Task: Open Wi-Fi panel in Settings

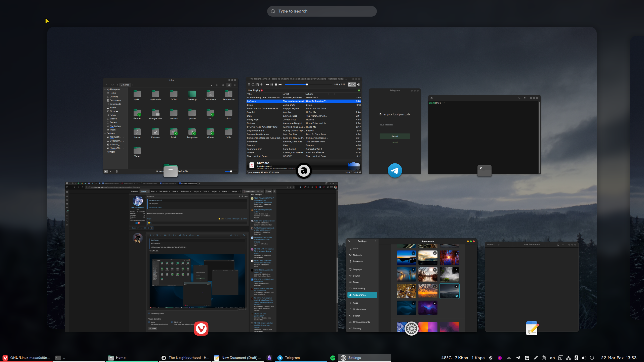Action: click(x=362, y=249)
